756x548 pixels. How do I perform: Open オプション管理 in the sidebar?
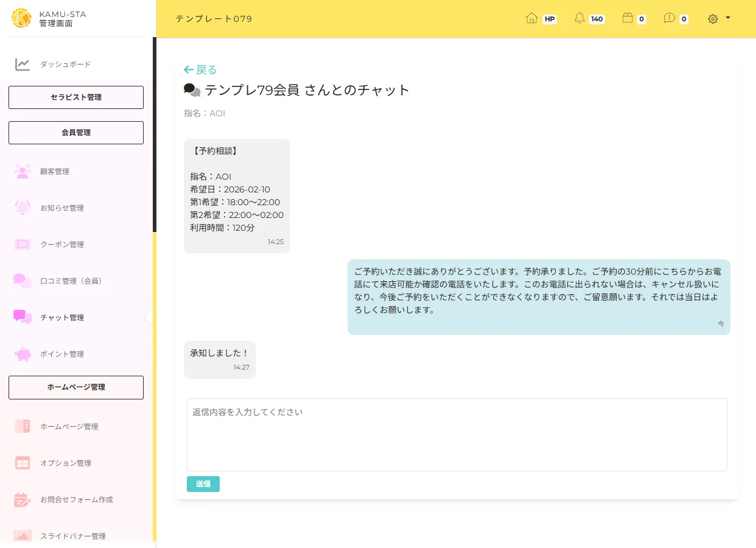66,463
